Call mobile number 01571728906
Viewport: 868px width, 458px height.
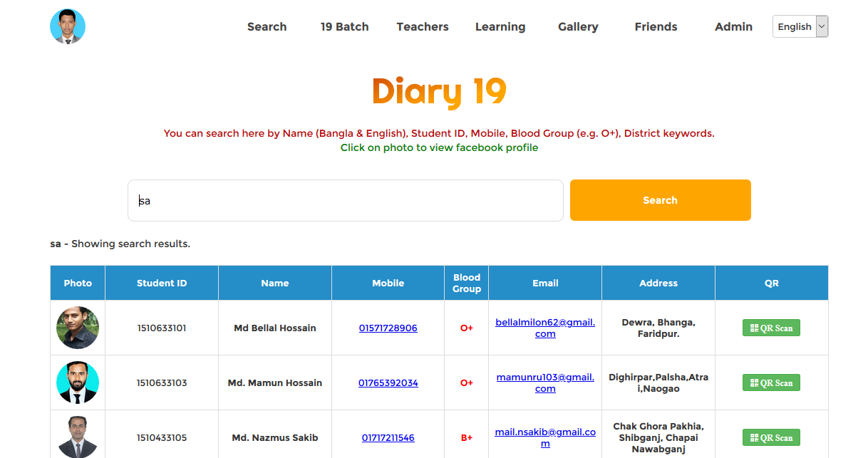(388, 328)
